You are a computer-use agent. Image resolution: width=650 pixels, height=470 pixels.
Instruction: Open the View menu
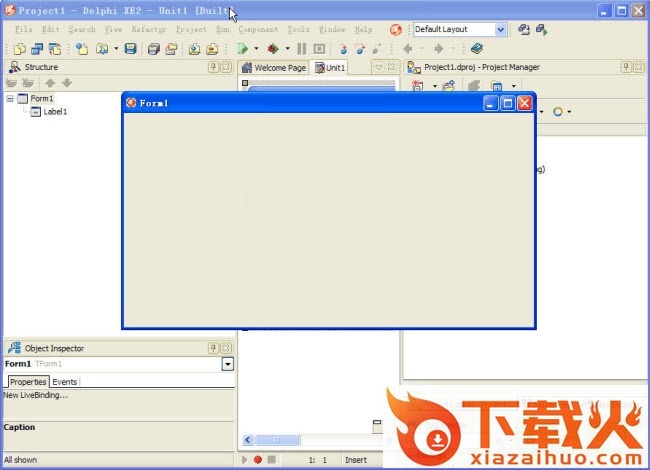pyautogui.click(x=113, y=29)
